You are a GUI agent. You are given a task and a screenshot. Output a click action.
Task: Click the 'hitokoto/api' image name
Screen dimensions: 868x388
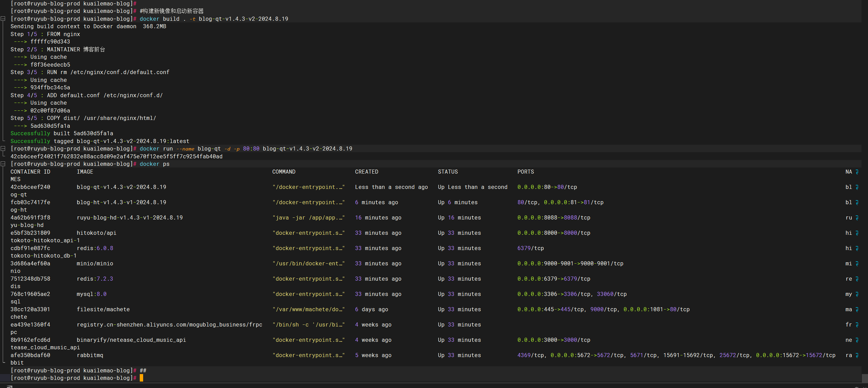97,233
